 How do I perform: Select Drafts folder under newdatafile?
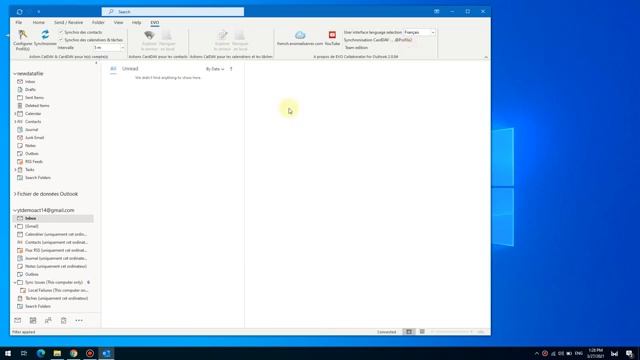[x=30, y=89]
